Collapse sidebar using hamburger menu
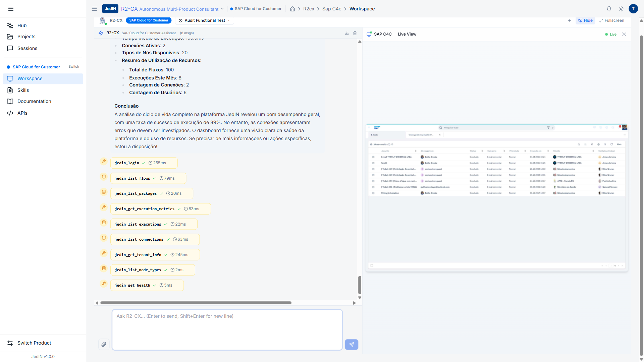Image resolution: width=644 pixels, height=362 pixels. click(11, 9)
